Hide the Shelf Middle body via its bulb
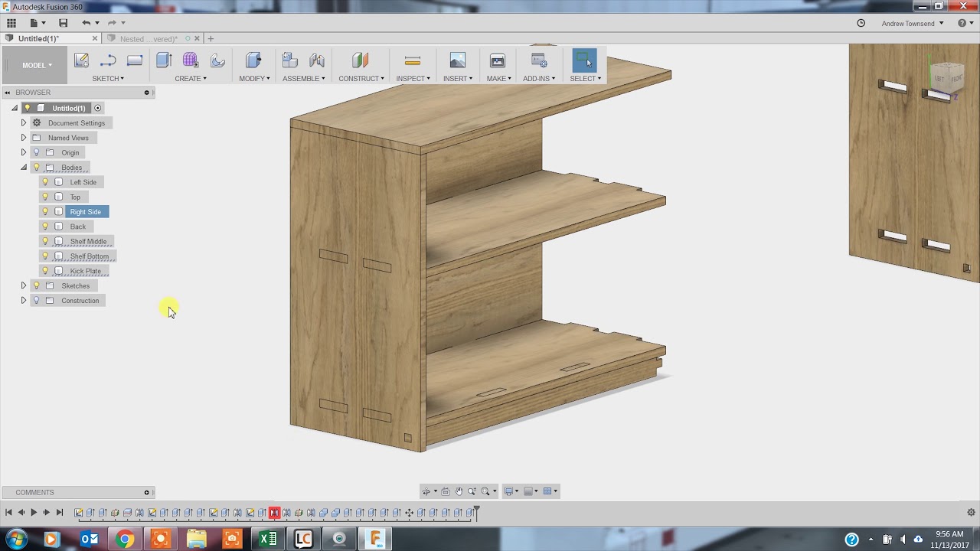This screenshot has height=551, width=980. [45, 241]
